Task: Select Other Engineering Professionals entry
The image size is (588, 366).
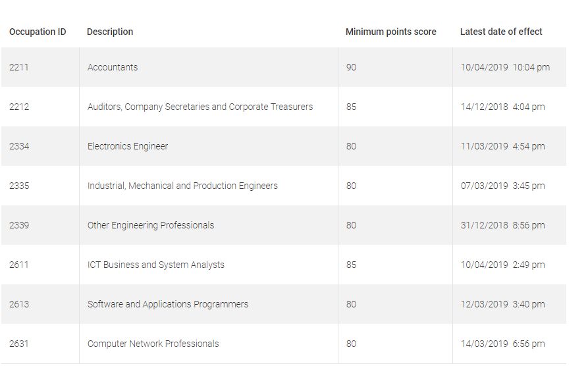Action: coord(151,225)
